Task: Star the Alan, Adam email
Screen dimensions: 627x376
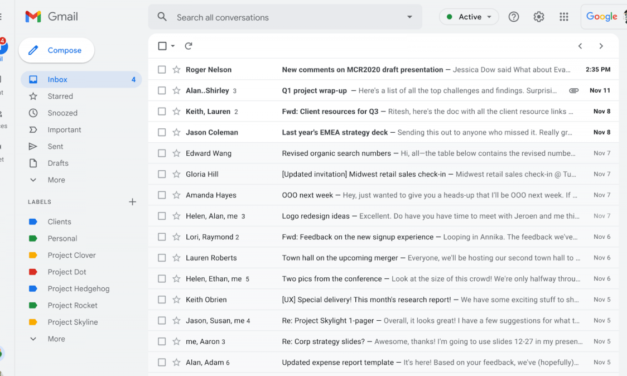Action: 176,362
